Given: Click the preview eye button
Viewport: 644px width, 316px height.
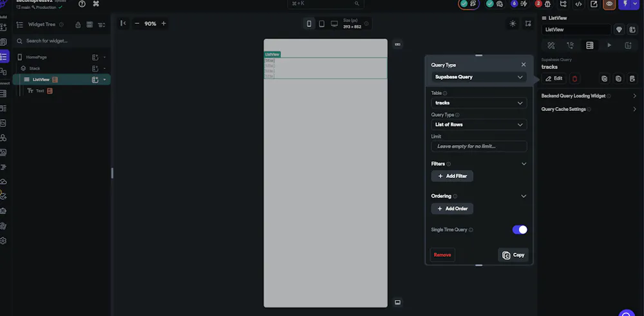Looking at the screenshot, I should coord(609,4).
